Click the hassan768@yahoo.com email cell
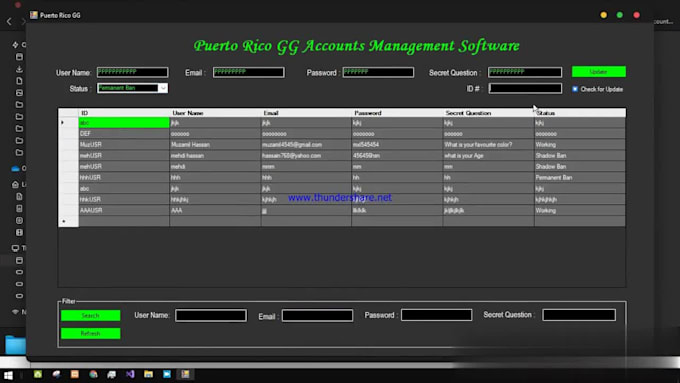The height and width of the screenshot is (383, 680). pyautogui.click(x=306, y=155)
